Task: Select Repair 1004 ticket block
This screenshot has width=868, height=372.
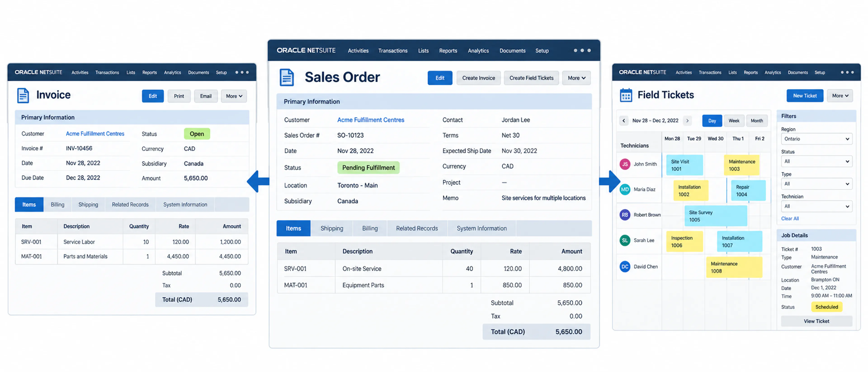Action: pos(748,190)
